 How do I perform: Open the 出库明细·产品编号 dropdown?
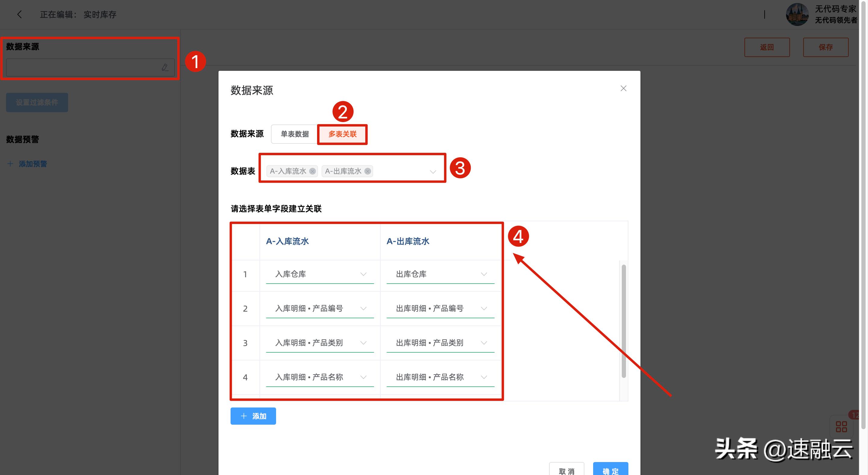tap(484, 308)
